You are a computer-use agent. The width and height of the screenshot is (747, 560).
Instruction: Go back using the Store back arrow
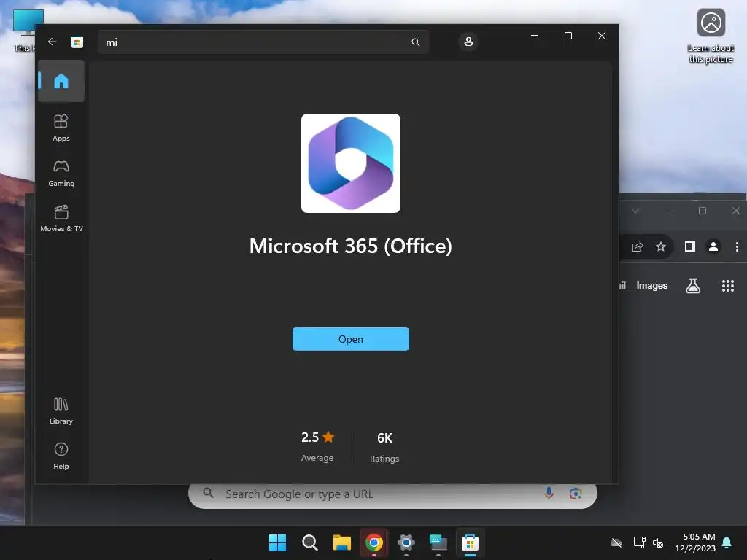pos(52,42)
